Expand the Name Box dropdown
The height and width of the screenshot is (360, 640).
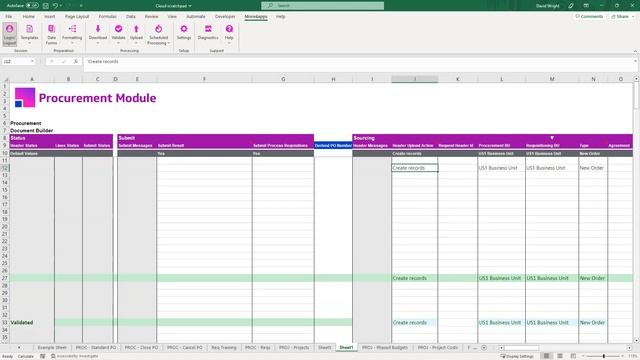(32, 61)
